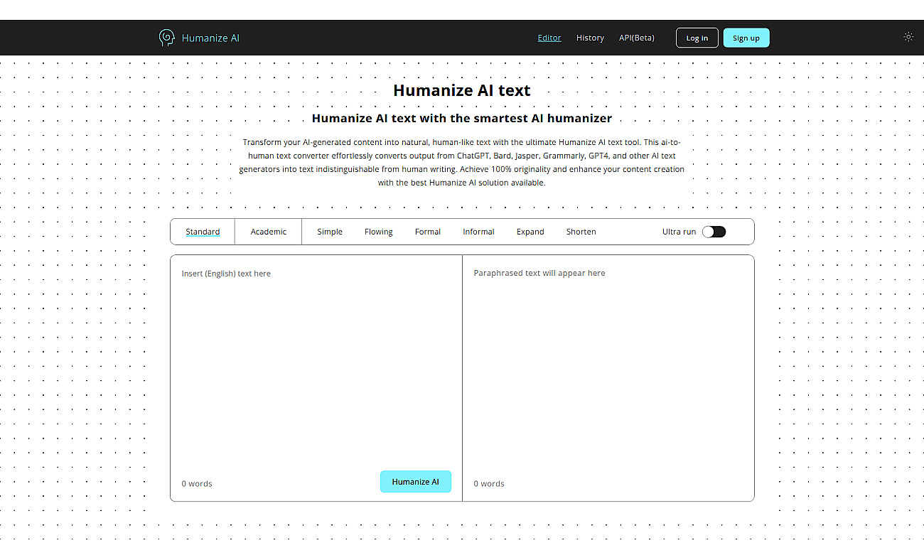Go to the API(Beta) page

[637, 38]
